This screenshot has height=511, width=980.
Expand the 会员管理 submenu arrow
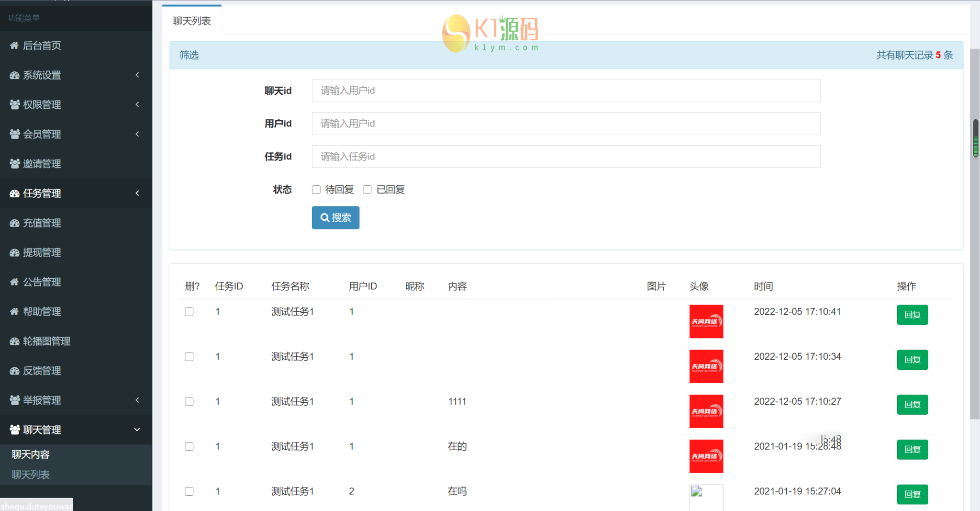(x=137, y=134)
